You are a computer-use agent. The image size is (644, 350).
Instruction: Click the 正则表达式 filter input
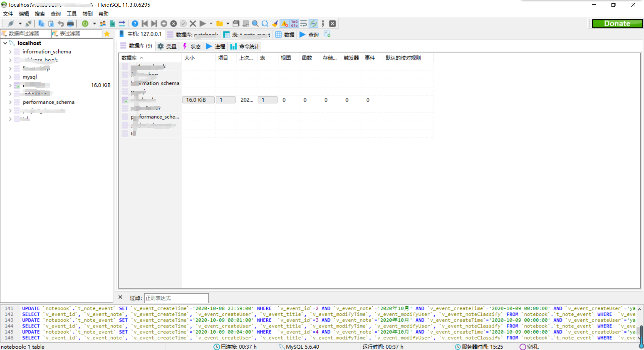pos(176,298)
